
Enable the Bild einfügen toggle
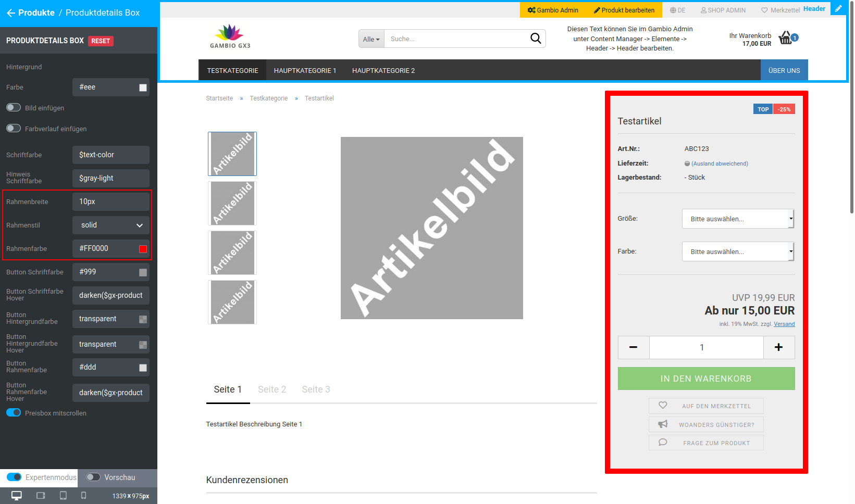(x=13, y=107)
